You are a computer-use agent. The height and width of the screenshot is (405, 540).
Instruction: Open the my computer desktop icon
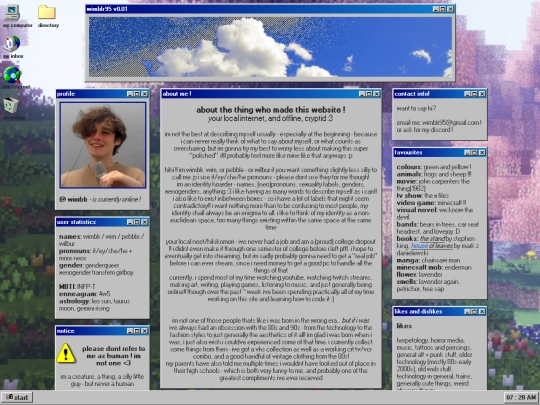click(12, 13)
